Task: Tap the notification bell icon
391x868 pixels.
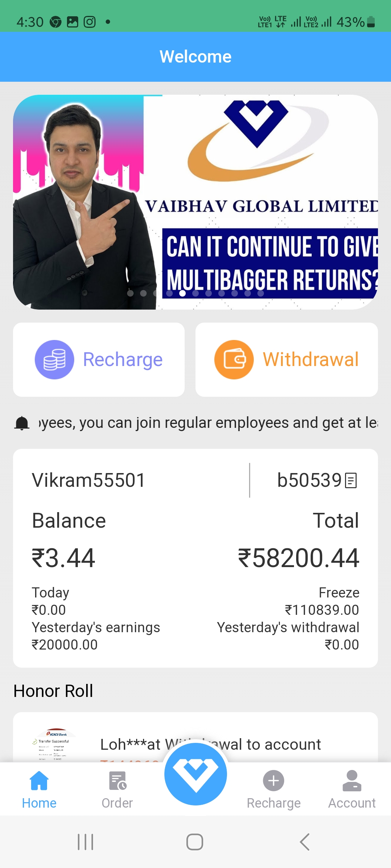Action: (22, 423)
